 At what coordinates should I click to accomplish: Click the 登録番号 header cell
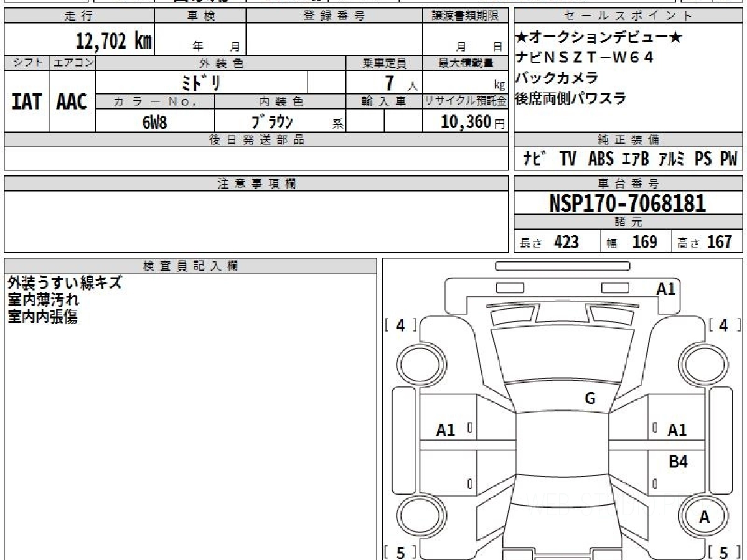point(334,16)
